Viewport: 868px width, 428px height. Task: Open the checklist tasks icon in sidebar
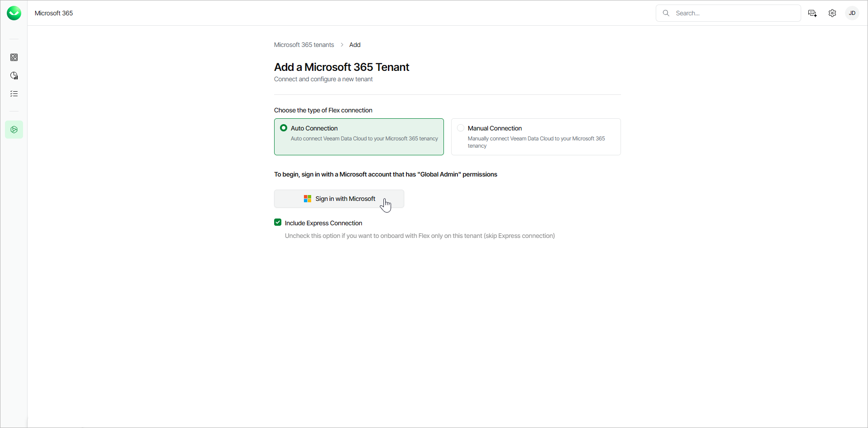(14, 93)
